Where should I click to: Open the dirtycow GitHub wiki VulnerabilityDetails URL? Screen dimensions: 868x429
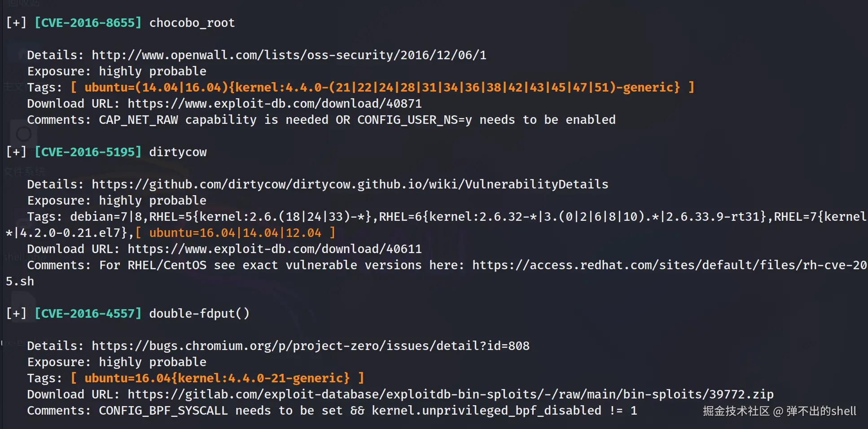[350, 184]
